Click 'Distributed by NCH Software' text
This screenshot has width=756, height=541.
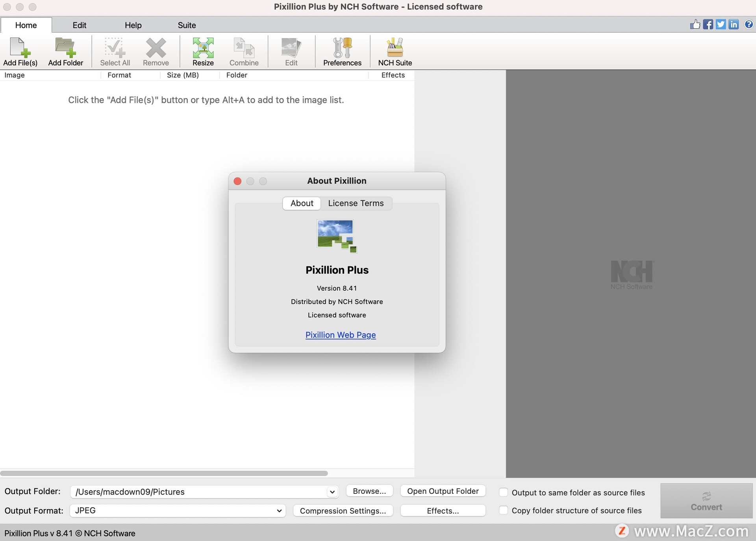coord(337,302)
